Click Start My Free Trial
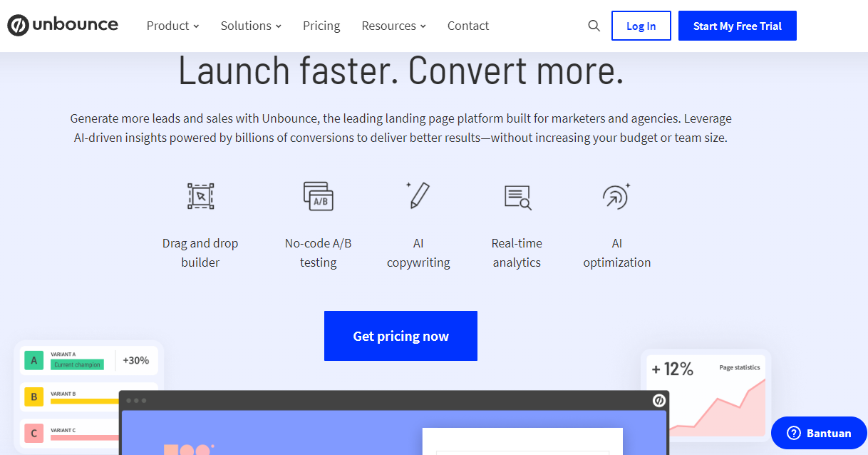This screenshot has width=868, height=455. coord(738,26)
